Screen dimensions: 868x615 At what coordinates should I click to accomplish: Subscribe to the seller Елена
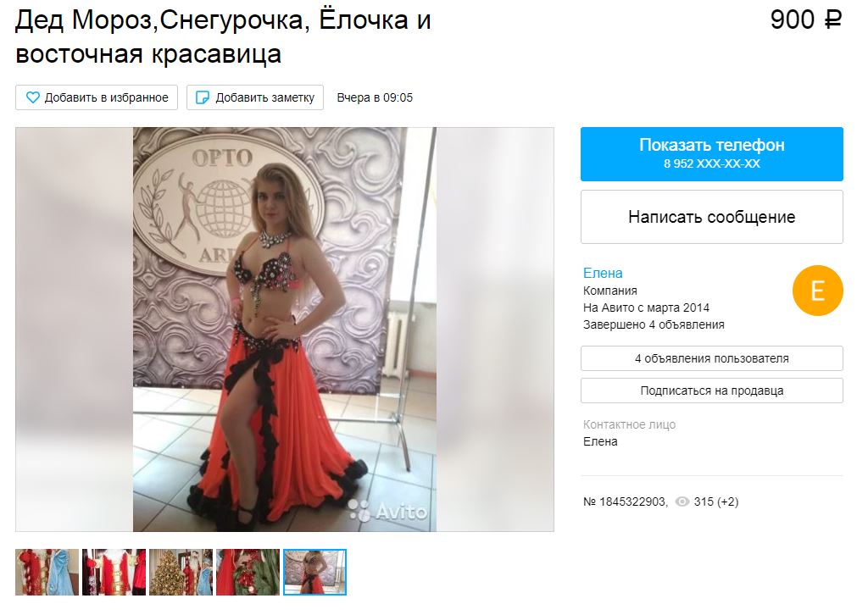(711, 391)
